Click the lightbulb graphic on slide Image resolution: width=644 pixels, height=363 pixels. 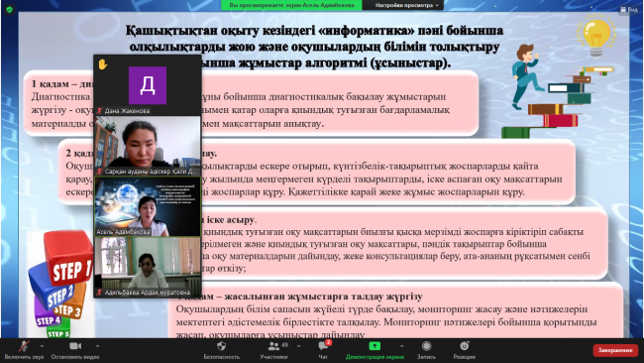pyautogui.click(x=595, y=36)
